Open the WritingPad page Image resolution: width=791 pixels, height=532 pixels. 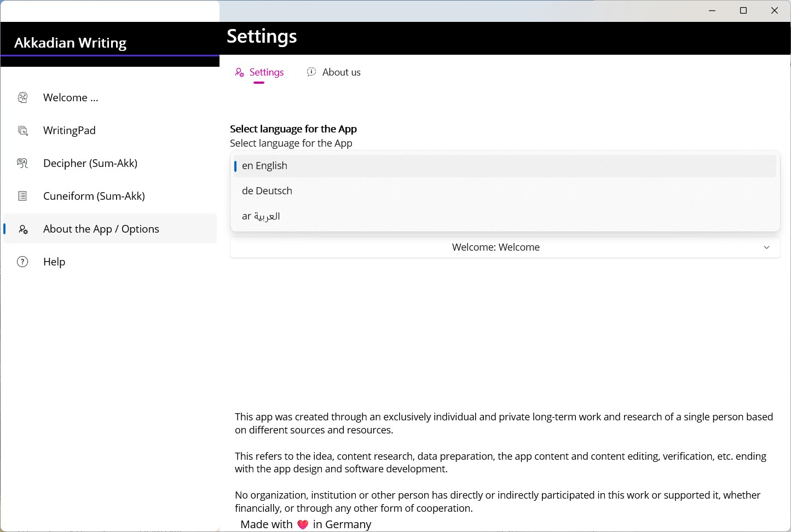pyautogui.click(x=70, y=130)
